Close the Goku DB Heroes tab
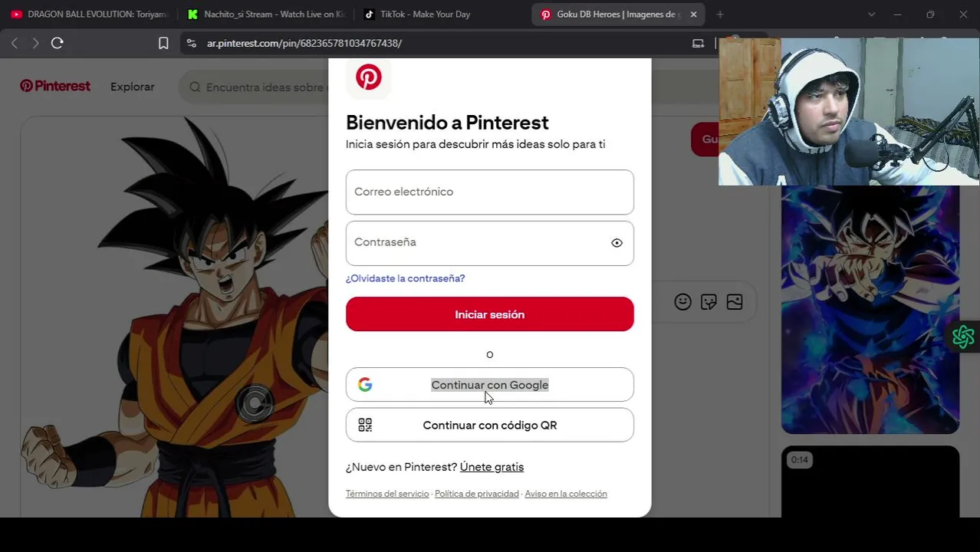 click(x=693, y=14)
